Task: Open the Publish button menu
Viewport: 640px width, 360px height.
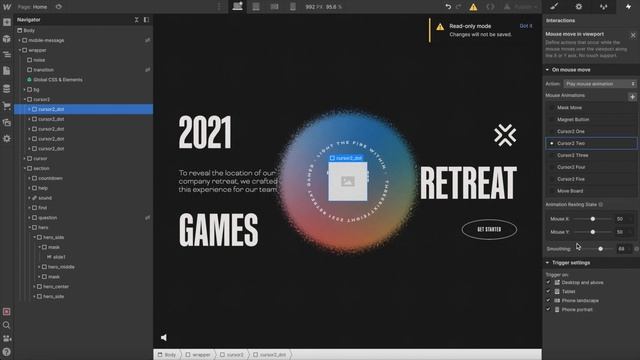Action: [520, 7]
